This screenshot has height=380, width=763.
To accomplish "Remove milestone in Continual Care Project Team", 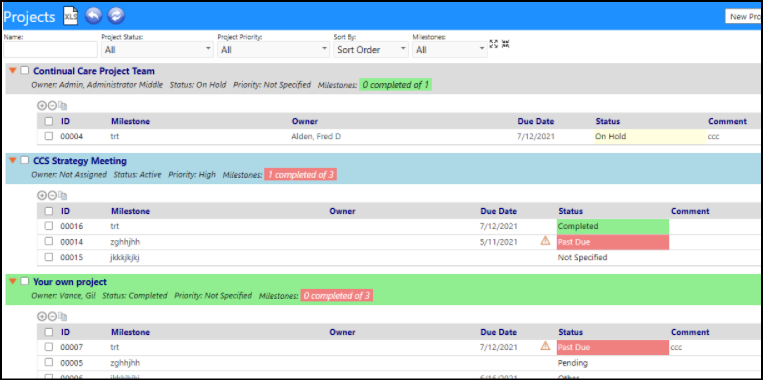I will tap(52, 106).
